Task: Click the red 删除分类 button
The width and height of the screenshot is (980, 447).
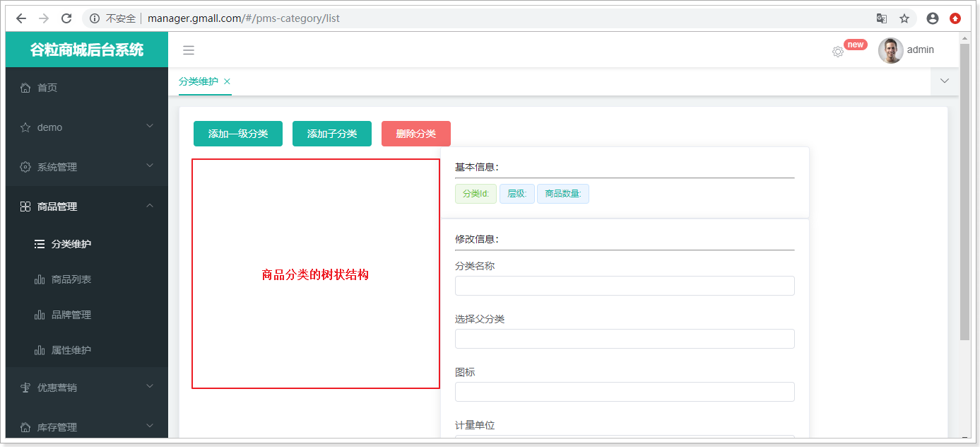Action: click(x=415, y=134)
